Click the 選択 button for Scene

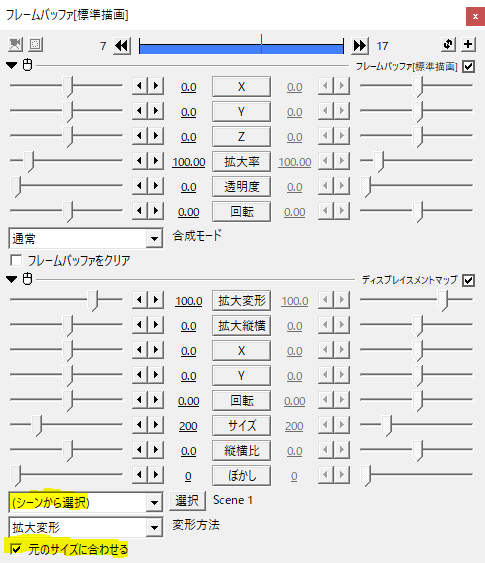pos(187,501)
